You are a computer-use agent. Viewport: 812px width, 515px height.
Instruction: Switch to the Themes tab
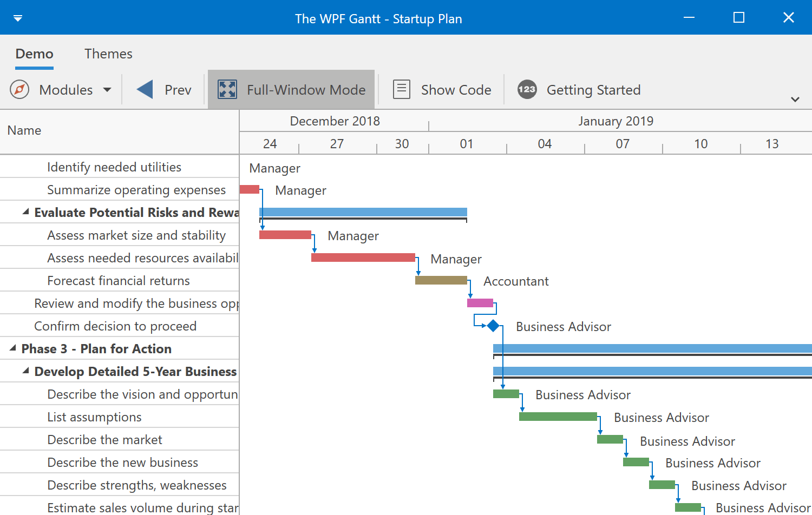point(108,54)
